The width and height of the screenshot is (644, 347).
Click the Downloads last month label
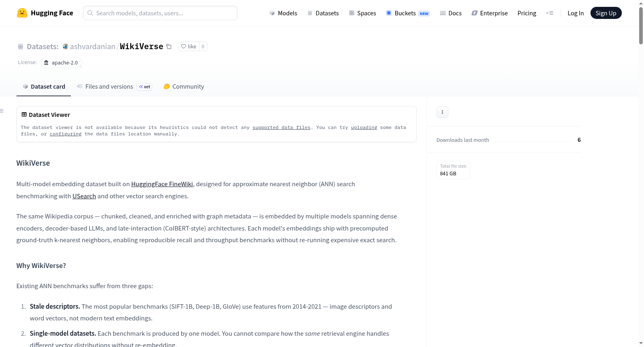(463, 140)
